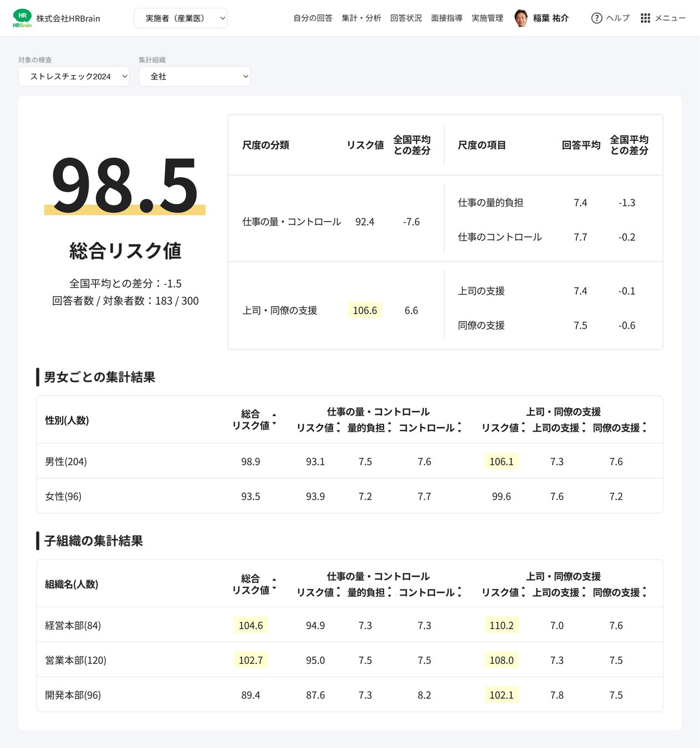Click the highlighted 110.2 value for 経営本部
Screen dimensions: 700x748
point(501,626)
